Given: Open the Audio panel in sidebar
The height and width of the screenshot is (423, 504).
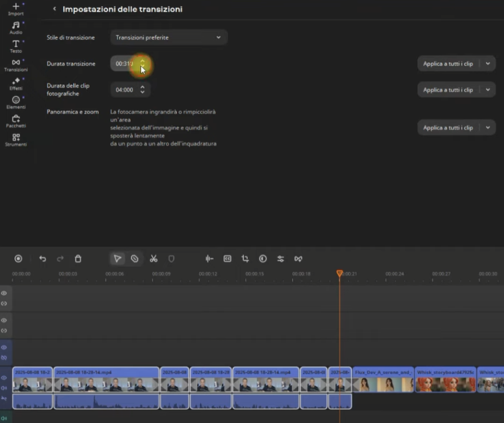Looking at the screenshot, I should [16, 28].
